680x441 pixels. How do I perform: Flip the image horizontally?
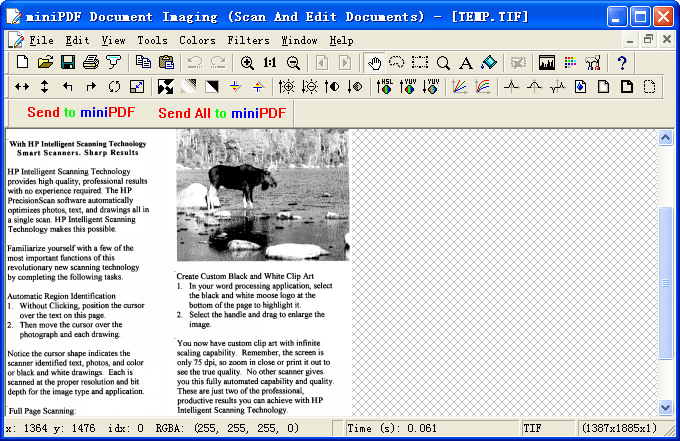[x=22, y=87]
